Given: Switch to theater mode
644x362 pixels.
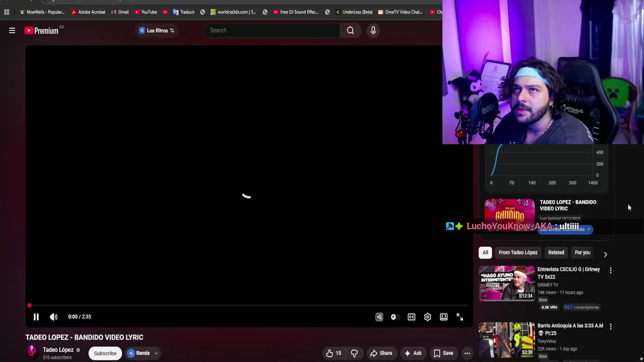Looking at the screenshot, I should pyautogui.click(x=443, y=317).
